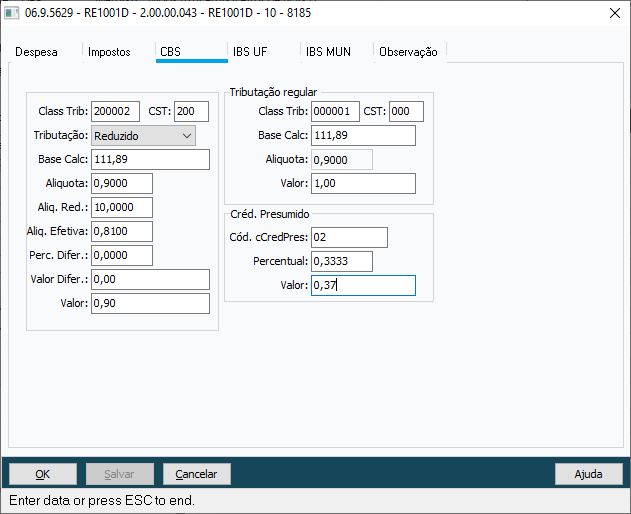The image size is (631, 514).
Task: Click the Aliq. Efetiva label
Action: [57, 231]
